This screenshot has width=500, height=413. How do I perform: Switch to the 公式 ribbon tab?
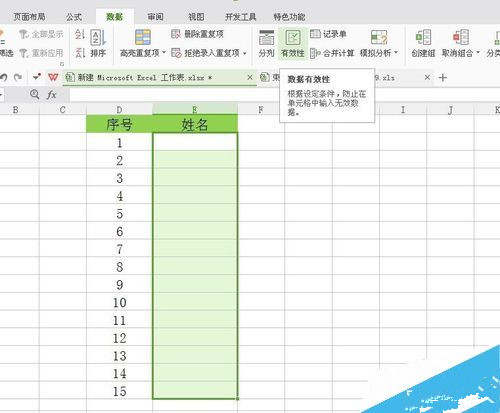74,17
